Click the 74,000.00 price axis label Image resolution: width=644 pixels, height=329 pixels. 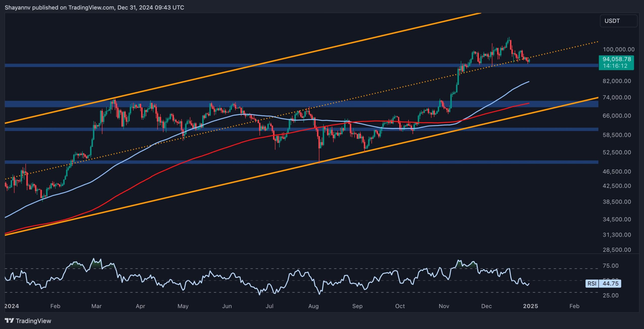pyautogui.click(x=617, y=97)
